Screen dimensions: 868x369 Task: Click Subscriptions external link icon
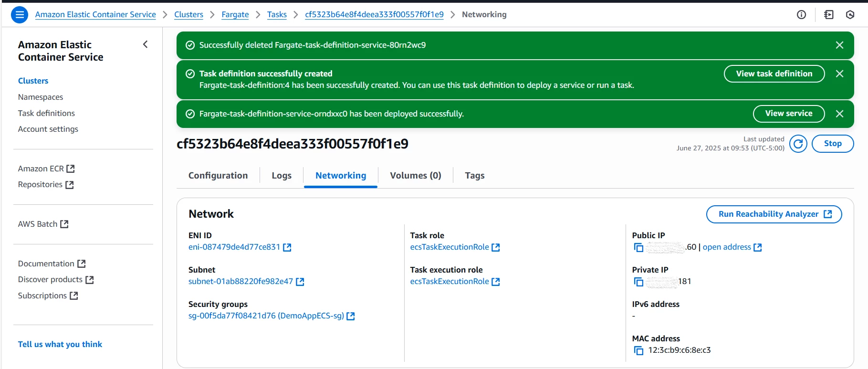point(74,296)
